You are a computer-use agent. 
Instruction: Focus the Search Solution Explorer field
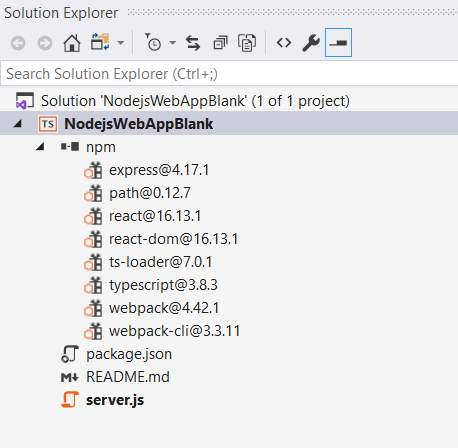229,74
